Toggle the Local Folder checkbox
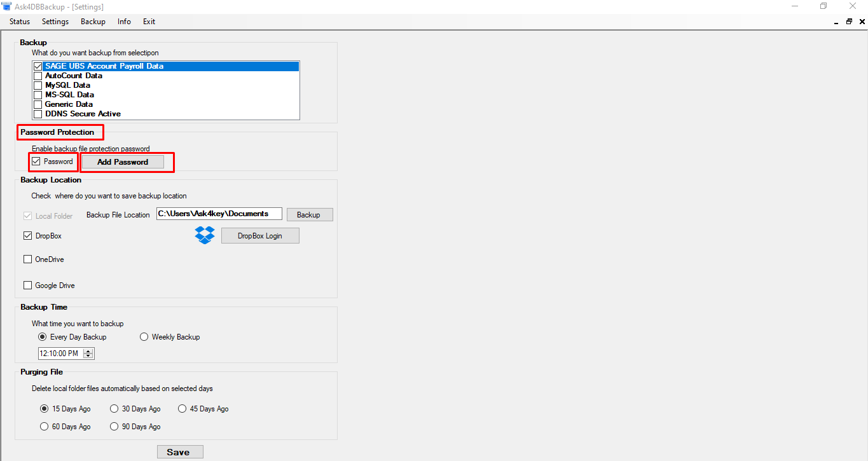868x461 pixels. (x=28, y=216)
